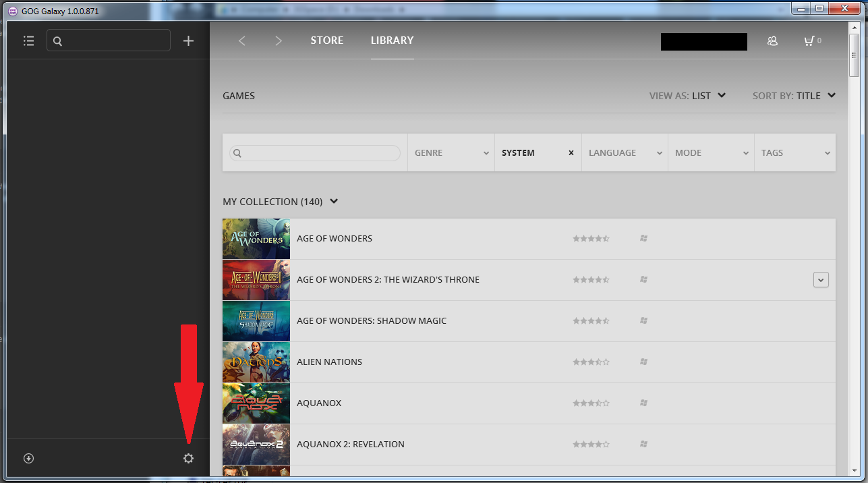Expand the MODE filter dropdown

click(711, 153)
